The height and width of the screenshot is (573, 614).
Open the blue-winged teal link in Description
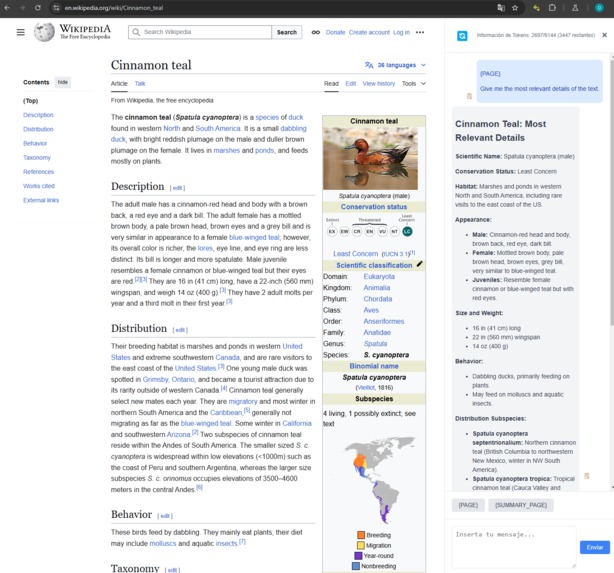click(x=254, y=237)
